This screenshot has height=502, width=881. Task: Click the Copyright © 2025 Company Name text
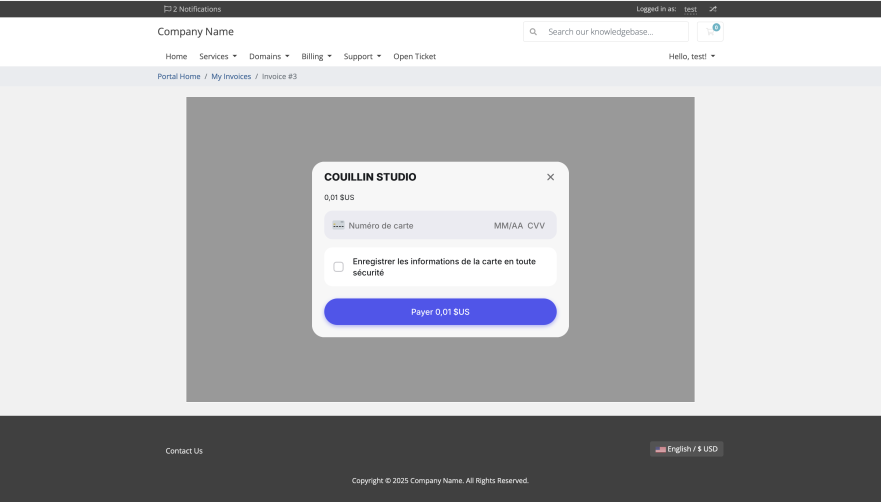[440, 481]
